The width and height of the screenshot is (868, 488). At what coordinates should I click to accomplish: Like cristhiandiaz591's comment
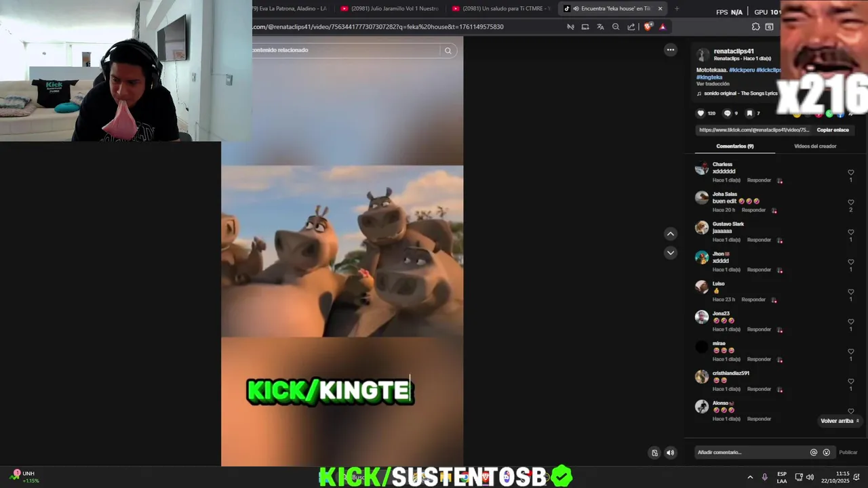click(851, 382)
